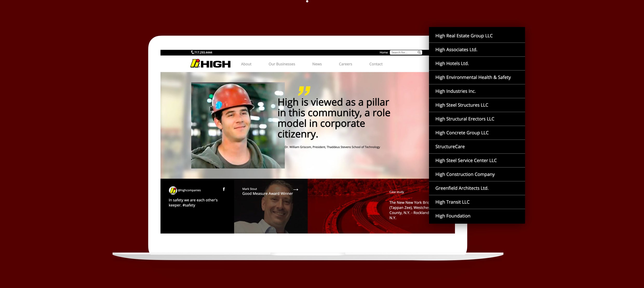Open the Our Businesses dropdown menu

tap(282, 64)
